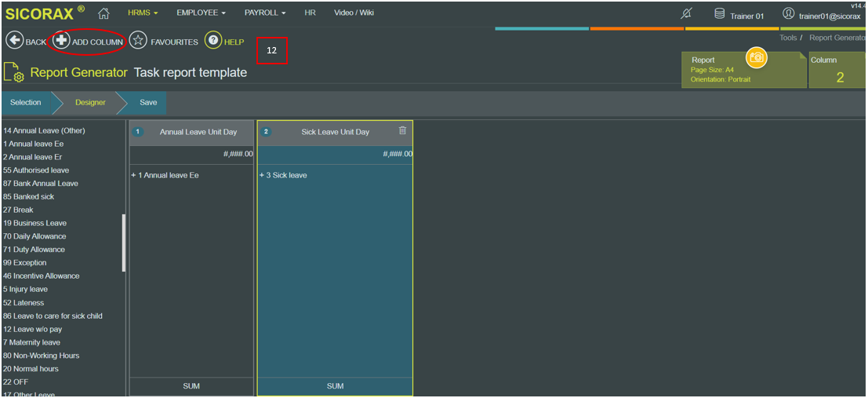Open the HR menu
The height and width of the screenshot is (398, 868).
310,13
